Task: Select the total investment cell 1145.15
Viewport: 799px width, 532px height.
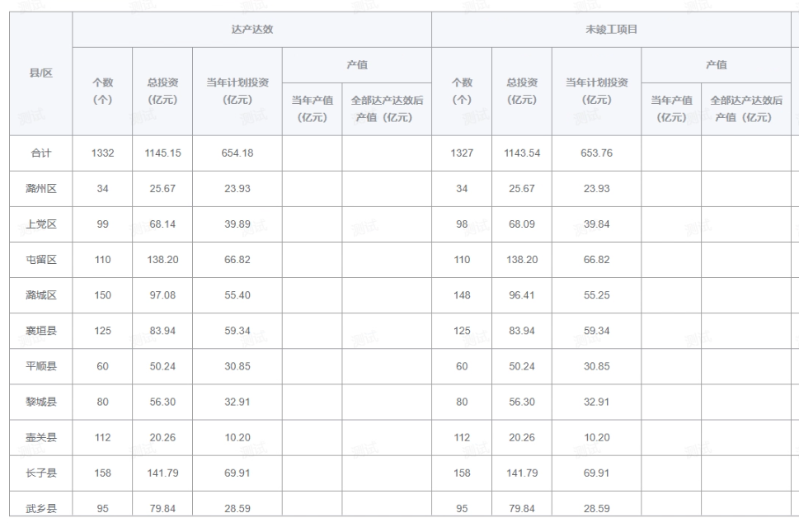Action: click(162, 153)
